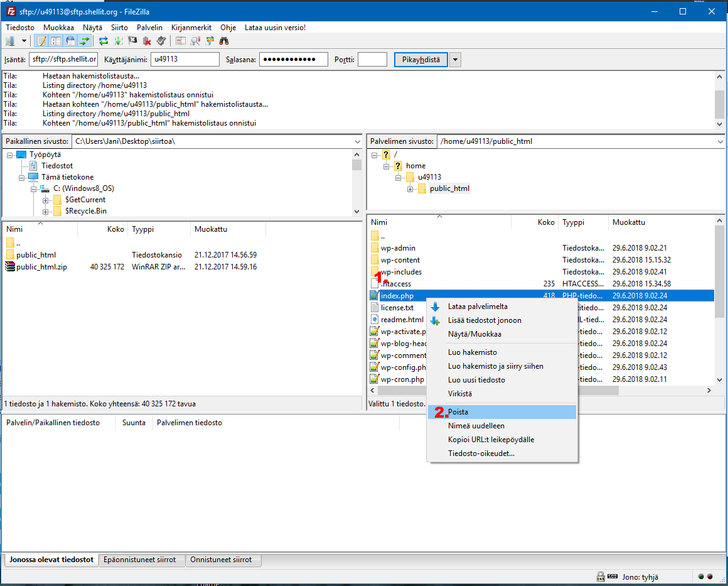
Task: Select the local public_html folder icon
Action: pyautogui.click(x=10, y=254)
